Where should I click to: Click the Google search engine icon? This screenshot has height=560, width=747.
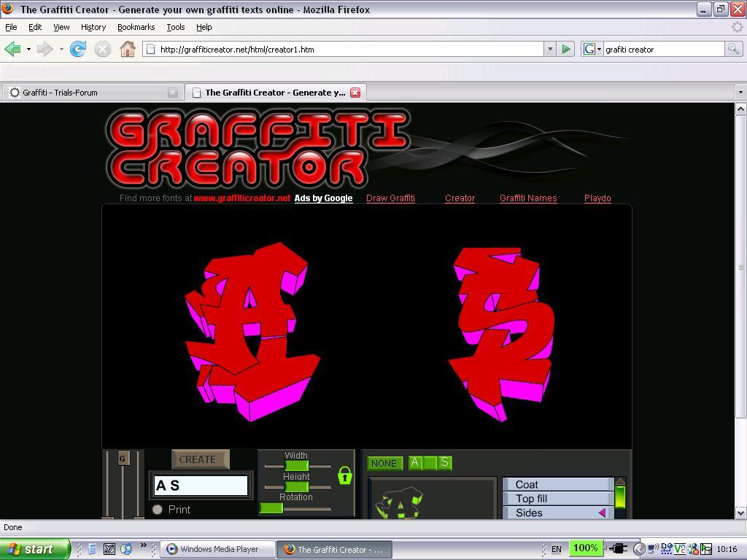(589, 49)
